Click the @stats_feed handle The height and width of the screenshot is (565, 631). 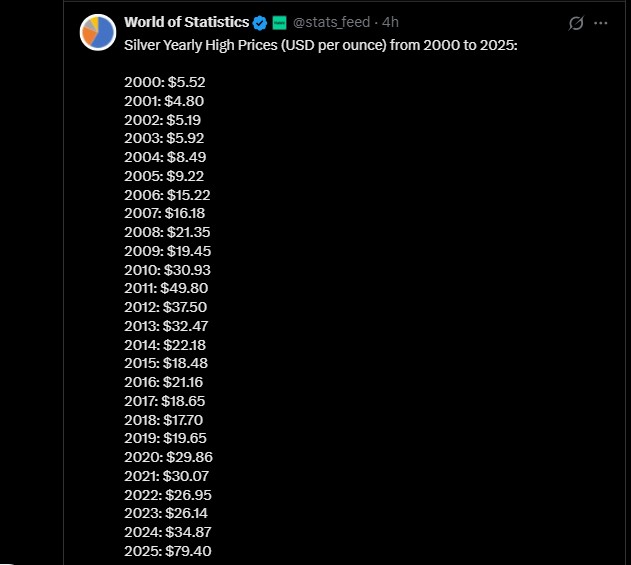[333, 23]
